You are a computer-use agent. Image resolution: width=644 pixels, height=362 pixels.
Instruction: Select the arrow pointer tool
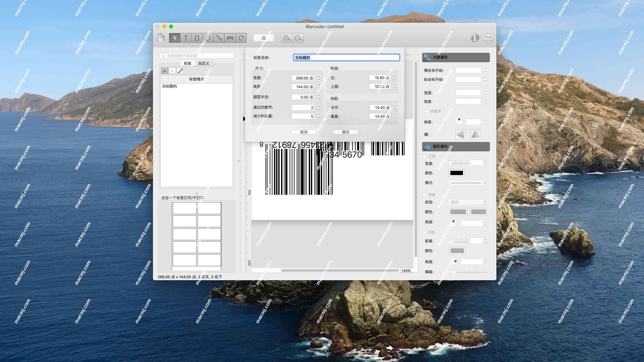[x=174, y=38]
